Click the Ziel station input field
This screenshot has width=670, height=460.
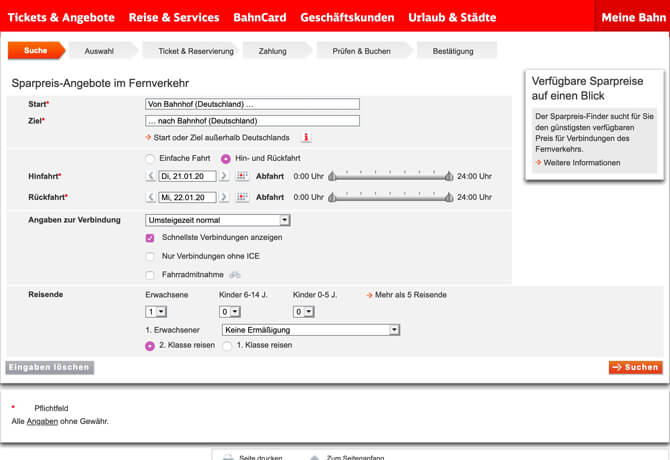253,121
